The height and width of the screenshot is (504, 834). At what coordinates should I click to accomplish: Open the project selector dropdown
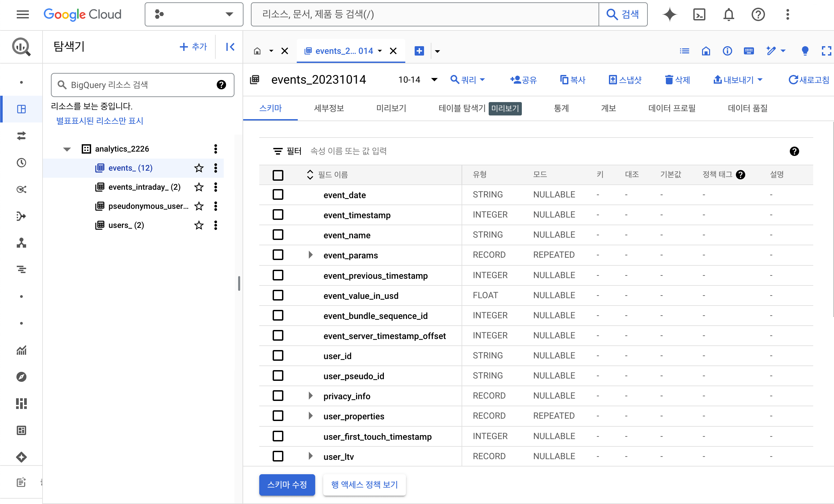pyautogui.click(x=194, y=14)
